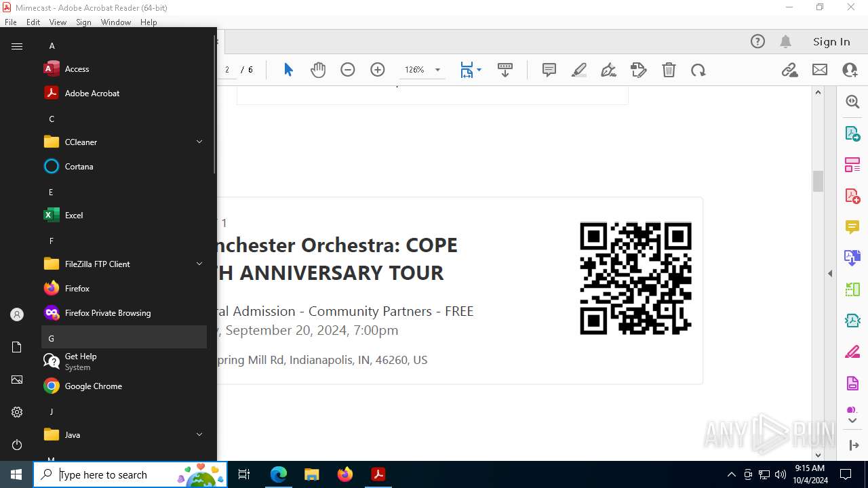Open the Edit PDF toolbar icon
The width and height of the screenshot is (868, 488).
639,70
